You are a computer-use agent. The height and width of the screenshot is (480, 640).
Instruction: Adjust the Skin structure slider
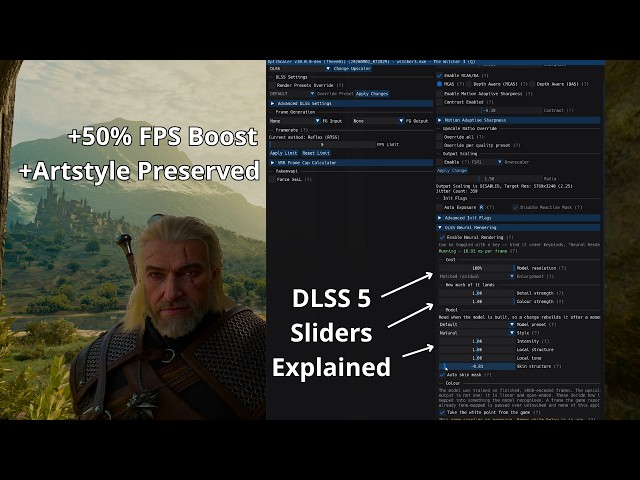(477, 367)
